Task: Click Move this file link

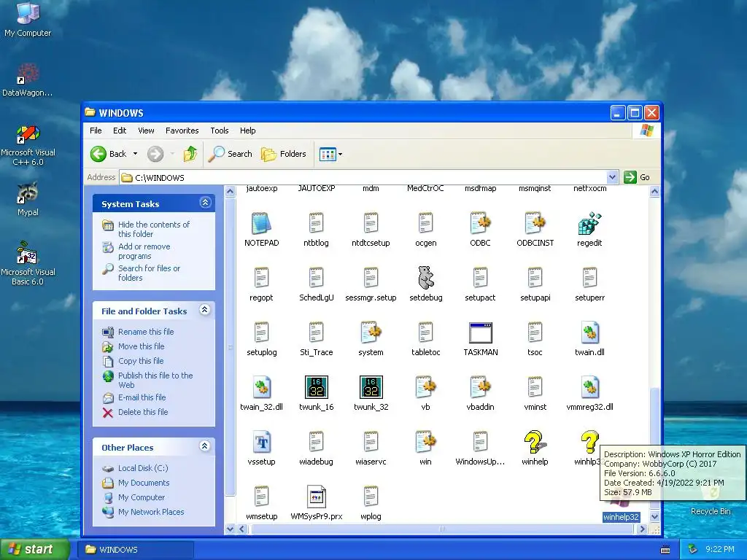Action: pyautogui.click(x=141, y=346)
